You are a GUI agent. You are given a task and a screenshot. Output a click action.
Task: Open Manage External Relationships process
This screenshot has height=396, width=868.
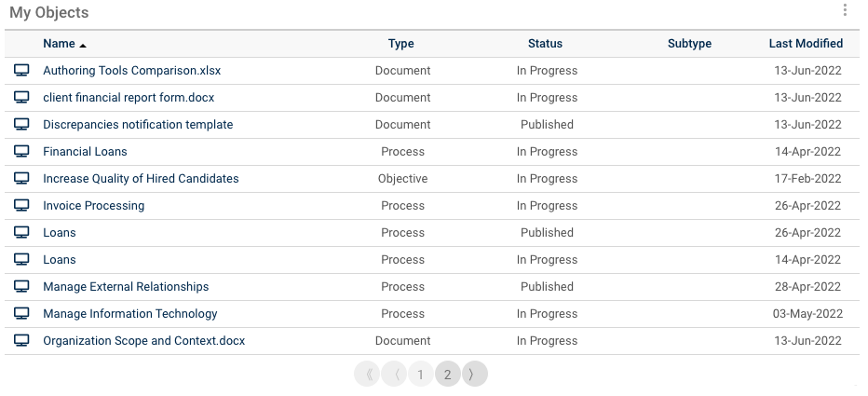126,287
